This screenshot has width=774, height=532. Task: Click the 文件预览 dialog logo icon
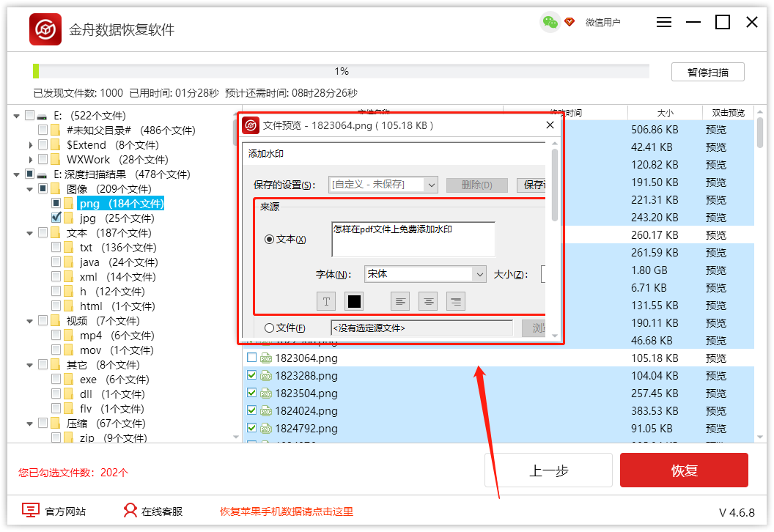coord(251,125)
